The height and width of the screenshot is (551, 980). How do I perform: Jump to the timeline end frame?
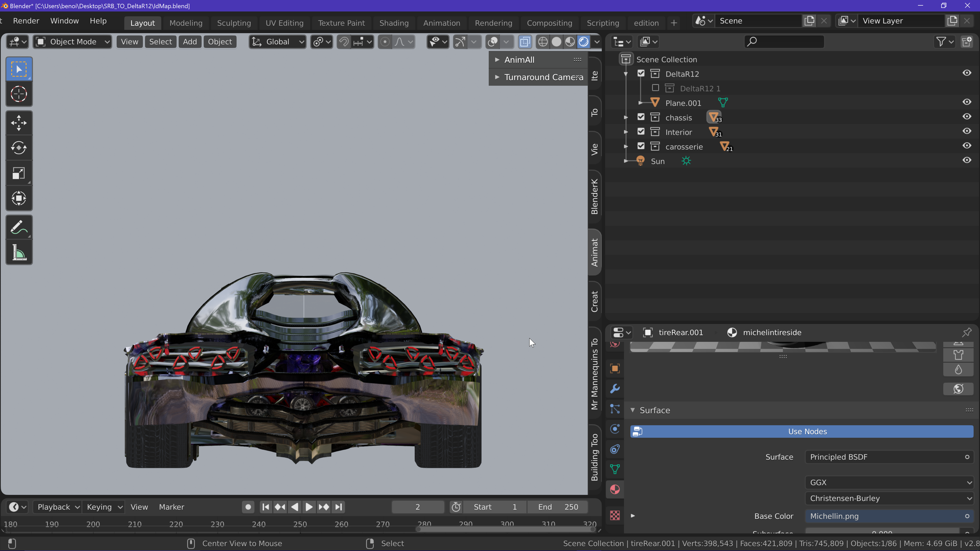point(338,507)
